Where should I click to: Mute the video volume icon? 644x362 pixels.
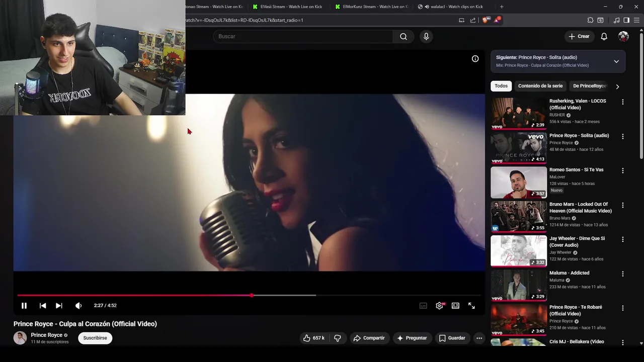78,306
